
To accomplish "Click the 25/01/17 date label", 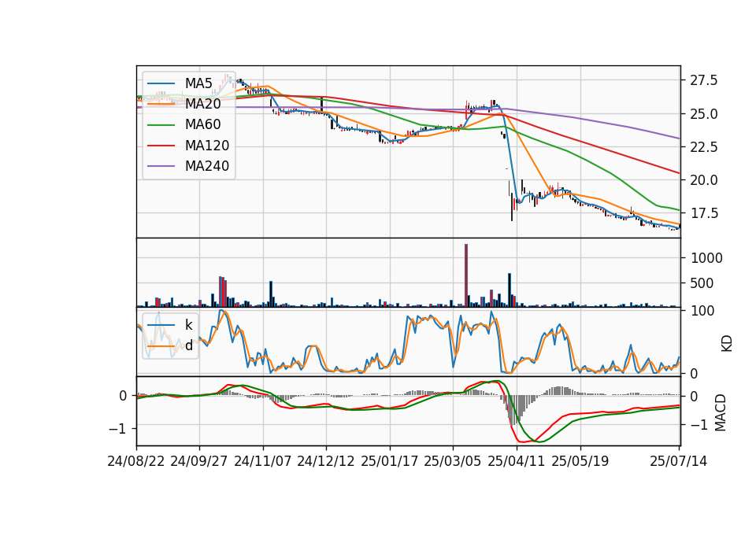I will [x=390, y=461].
